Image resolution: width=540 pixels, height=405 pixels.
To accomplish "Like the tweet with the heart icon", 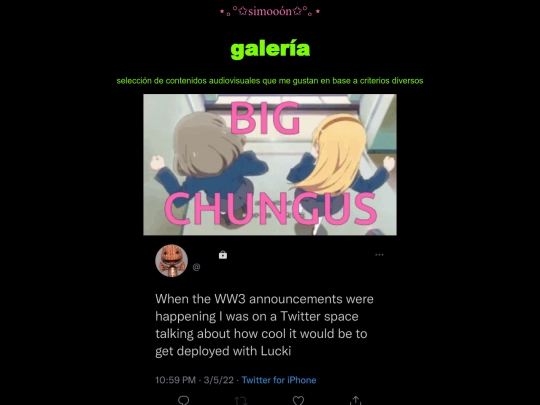I will 298,401.
